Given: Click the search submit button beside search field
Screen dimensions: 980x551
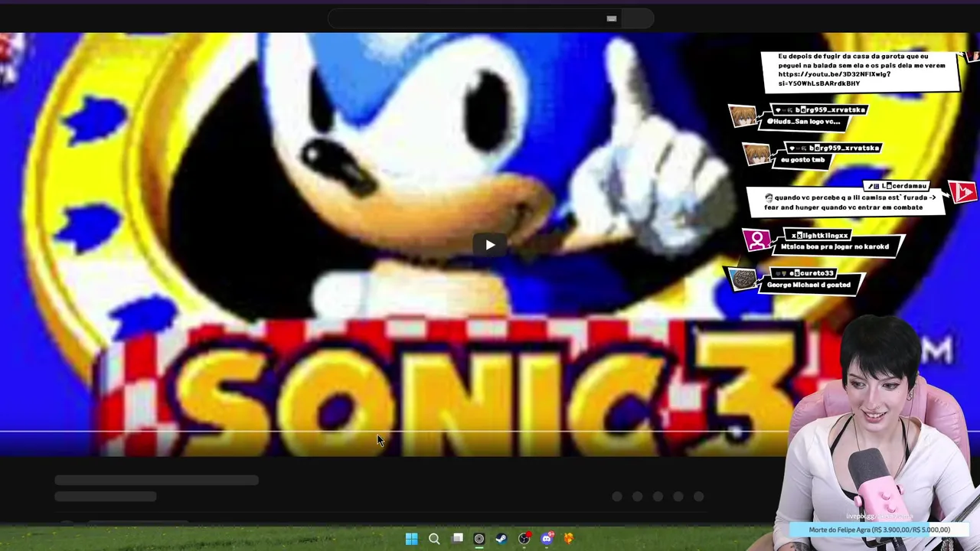Looking at the screenshot, I should click(637, 18).
